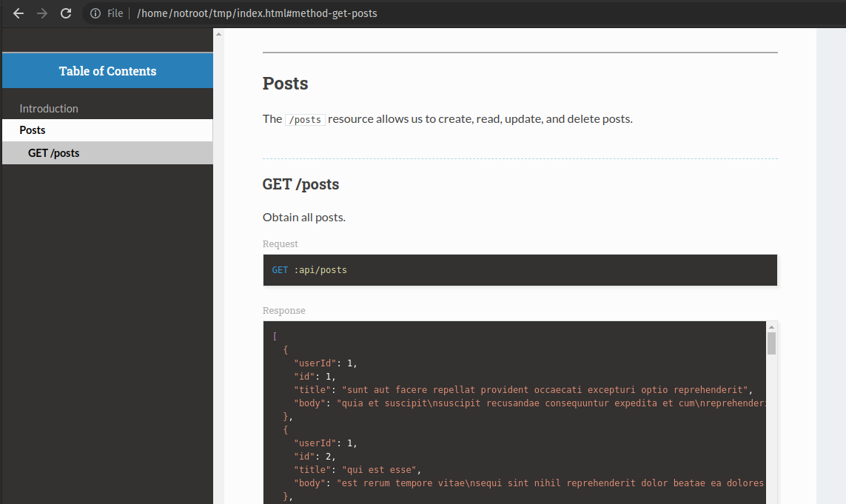Click the GET /posts heading in content
Viewport: 846px width, 504px height.
coord(301,184)
